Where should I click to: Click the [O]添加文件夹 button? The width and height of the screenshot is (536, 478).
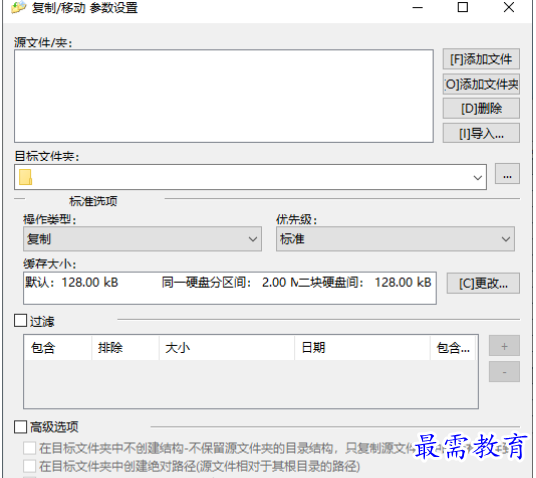[481, 84]
